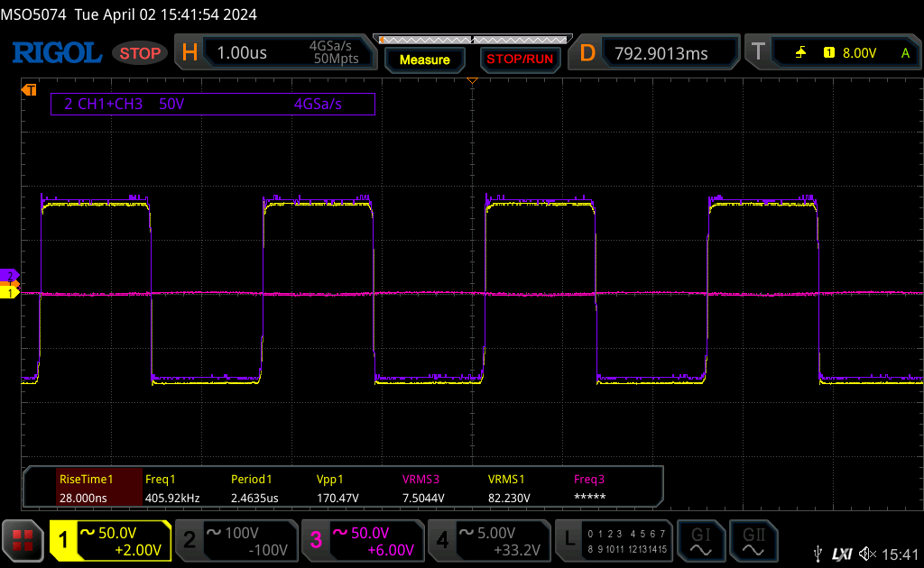This screenshot has width=924, height=568.
Task: Select the VRMS3 measurement
Action: click(x=423, y=488)
